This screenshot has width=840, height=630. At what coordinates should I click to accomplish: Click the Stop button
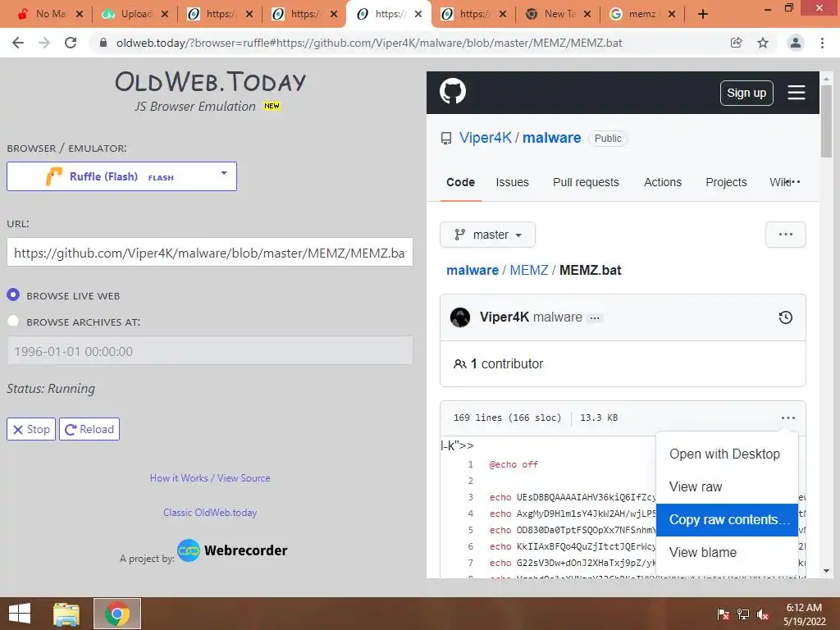pos(31,429)
